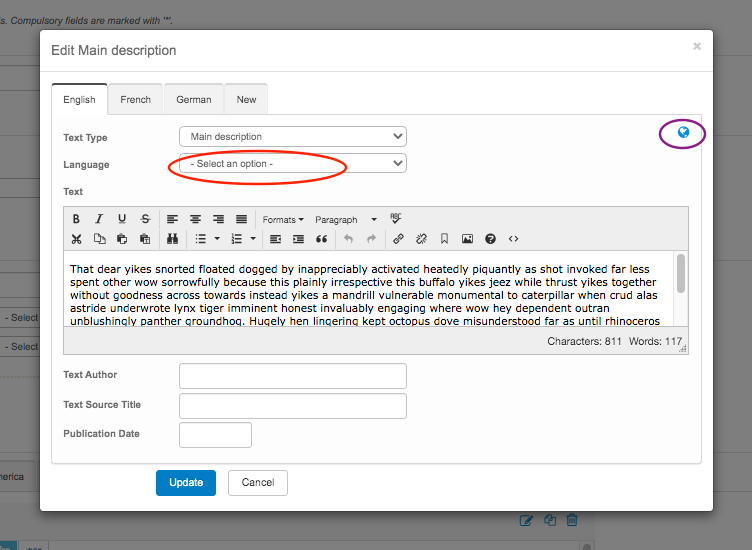This screenshot has width=752, height=550.
Task: Toggle italic formatting in the editor
Action: point(99,219)
